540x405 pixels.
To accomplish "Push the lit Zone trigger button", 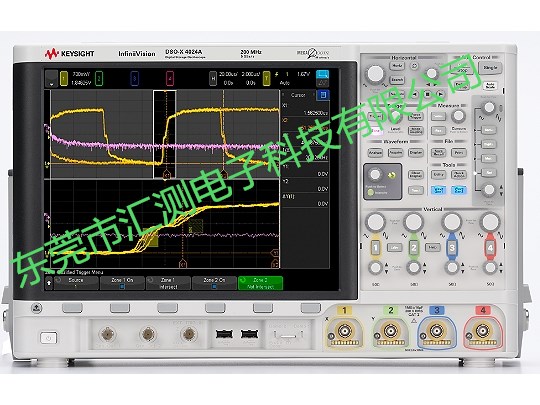I will coord(376,131).
